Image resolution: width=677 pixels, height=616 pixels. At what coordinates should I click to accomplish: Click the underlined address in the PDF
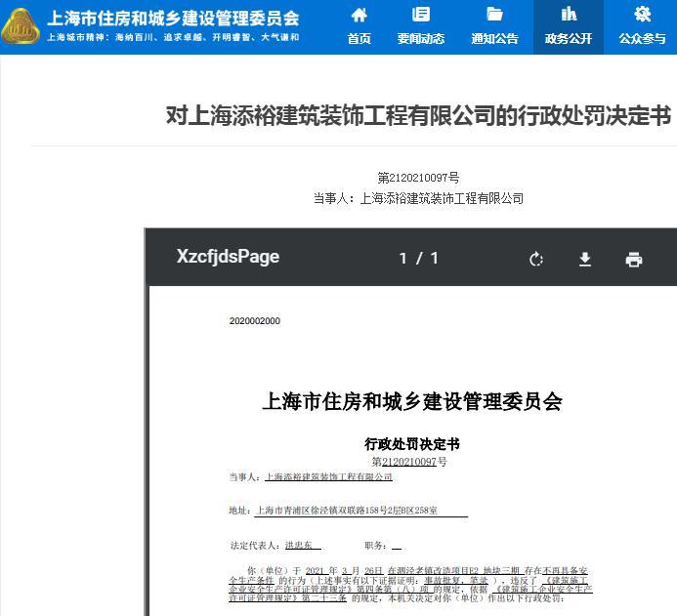(x=346, y=511)
